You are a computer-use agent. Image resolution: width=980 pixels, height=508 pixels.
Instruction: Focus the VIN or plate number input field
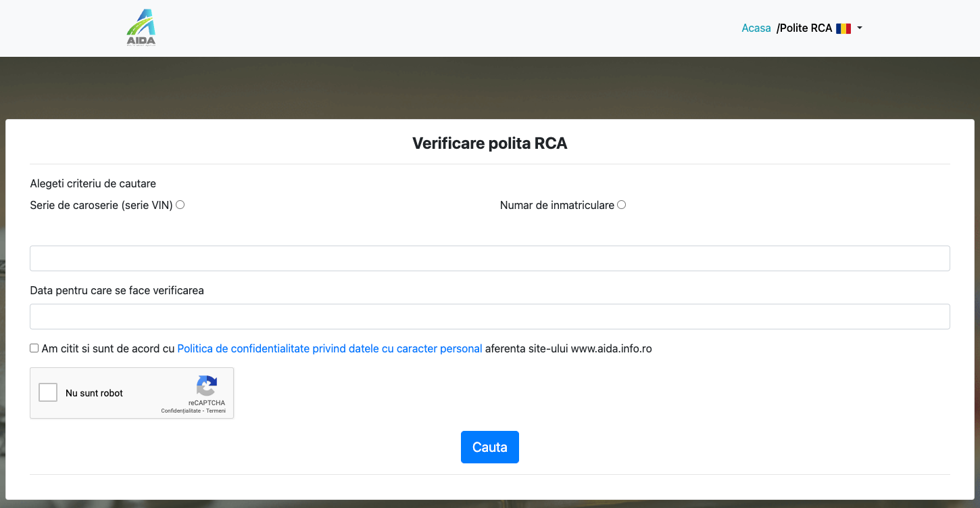[x=490, y=258]
